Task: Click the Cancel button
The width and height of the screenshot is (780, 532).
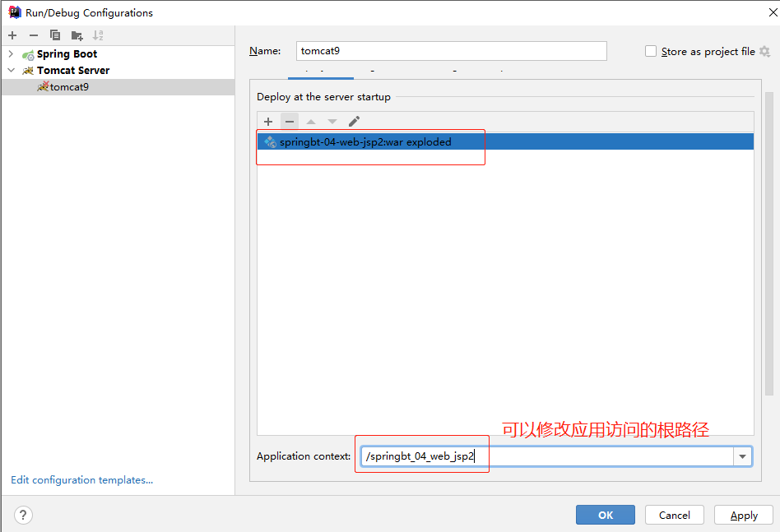Action: pos(675,515)
